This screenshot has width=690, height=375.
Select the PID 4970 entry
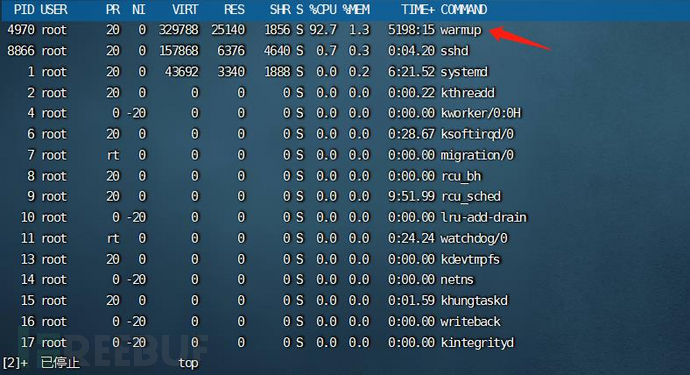click(21, 30)
